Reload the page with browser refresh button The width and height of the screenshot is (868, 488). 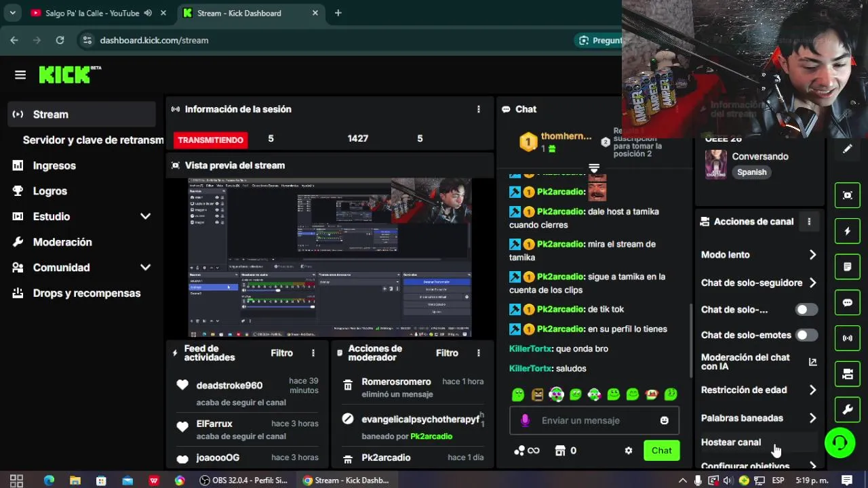tap(60, 40)
